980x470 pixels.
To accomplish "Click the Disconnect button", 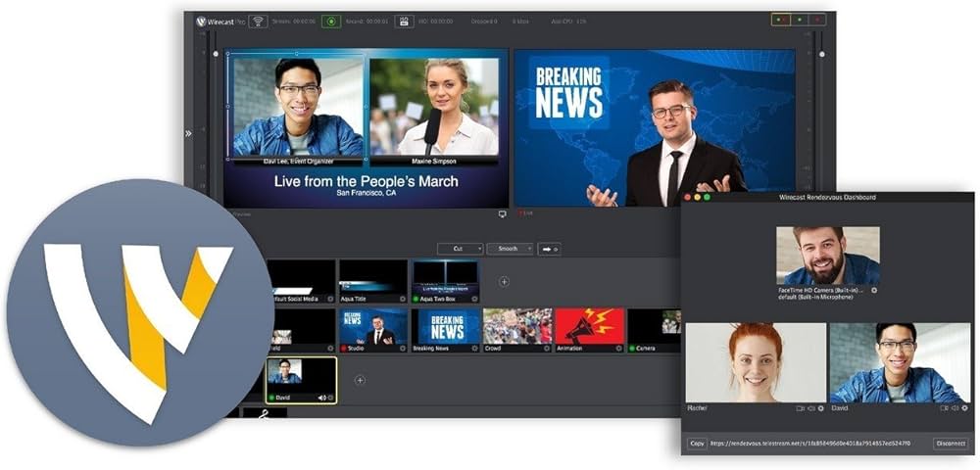I will (x=950, y=444).
